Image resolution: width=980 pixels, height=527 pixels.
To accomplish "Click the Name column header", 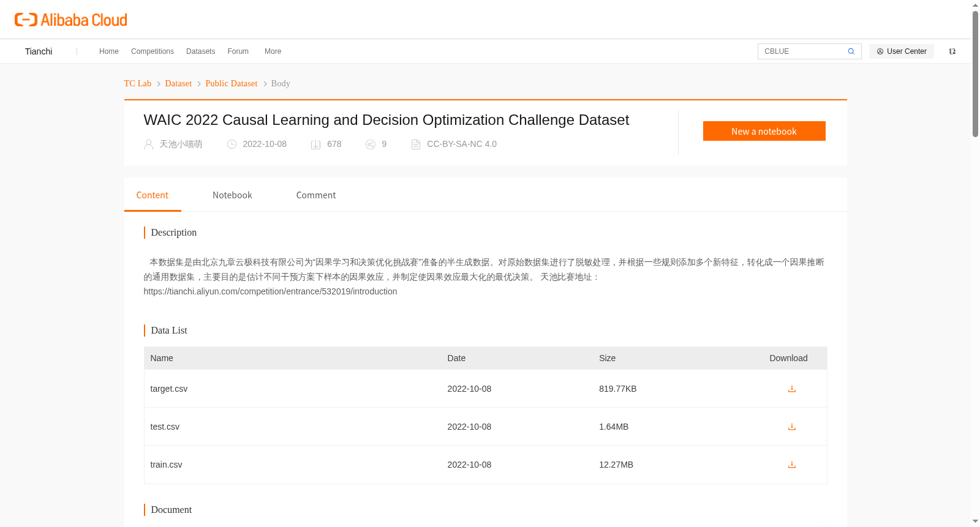I will click(162, 358).
